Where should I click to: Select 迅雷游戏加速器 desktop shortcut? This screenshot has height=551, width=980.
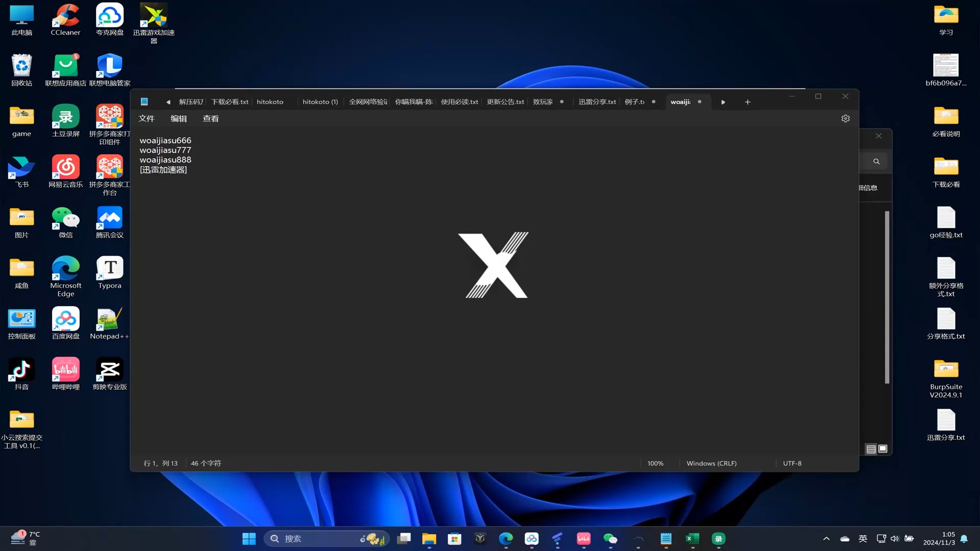(154, 23)
